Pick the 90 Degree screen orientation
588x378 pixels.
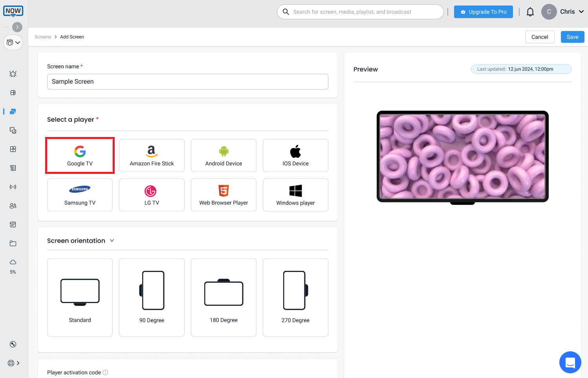[152, 297]
